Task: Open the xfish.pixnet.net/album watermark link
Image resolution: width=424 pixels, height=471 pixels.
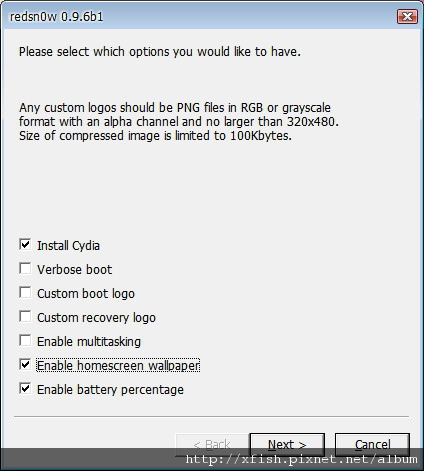Action: pos(301,460)
